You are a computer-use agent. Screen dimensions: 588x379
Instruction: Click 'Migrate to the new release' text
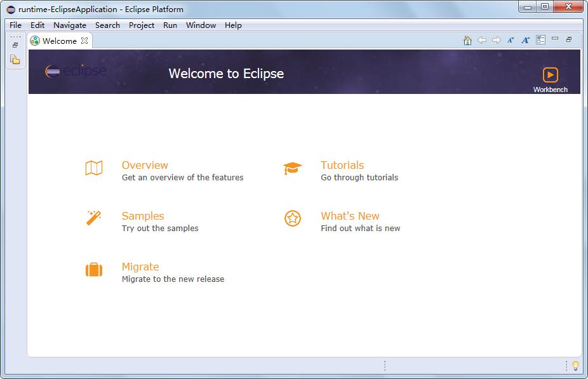pyautogui.click(x=173, y=279)
